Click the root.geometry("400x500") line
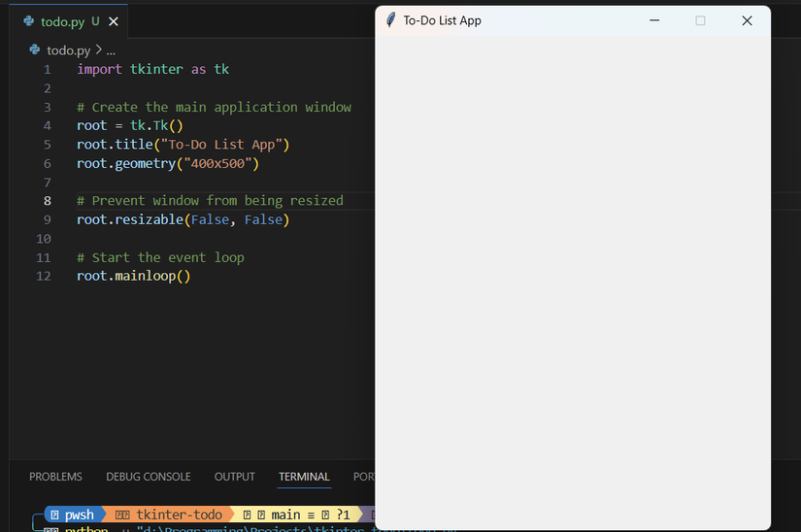This screenshot has height=532, width=801. (x=168, y=163)
